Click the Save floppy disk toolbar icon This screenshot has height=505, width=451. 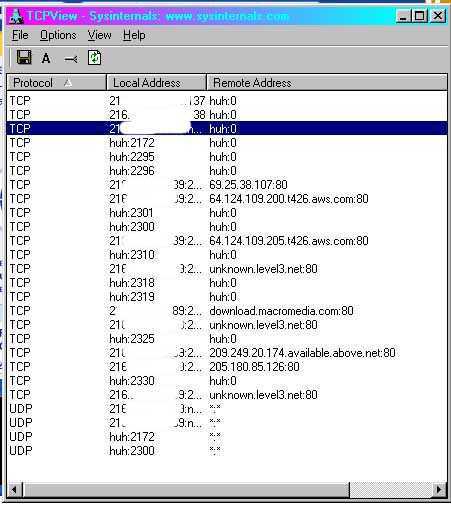pos(24,57)
